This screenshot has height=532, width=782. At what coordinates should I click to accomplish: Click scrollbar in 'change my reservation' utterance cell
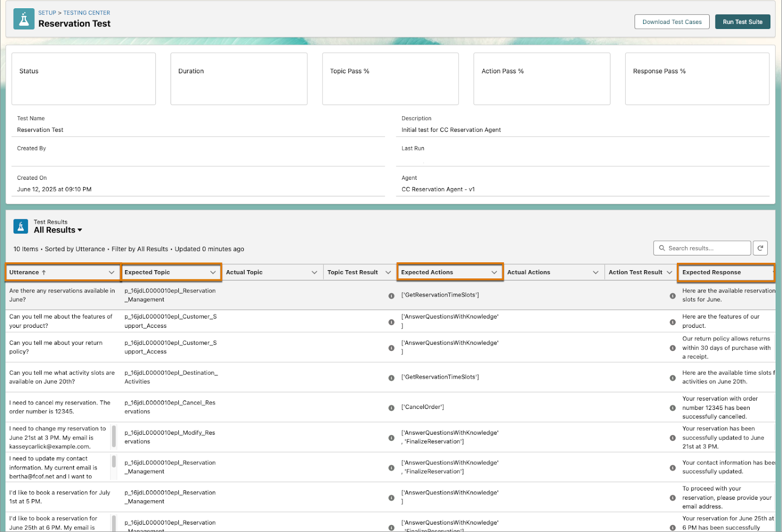(114, 436)
